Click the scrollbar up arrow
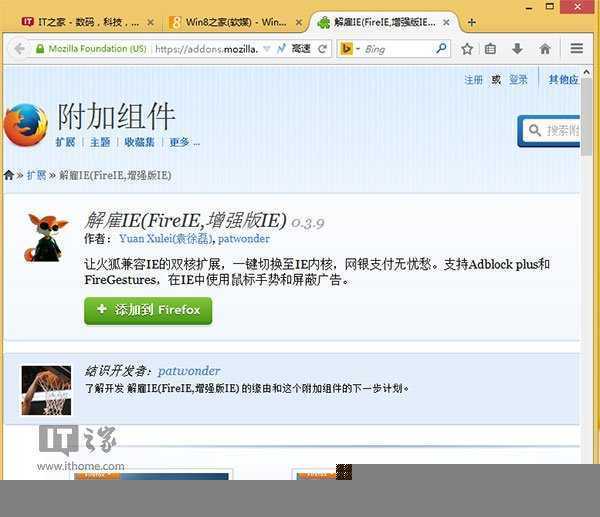Viewport: 600px width, 517px height. pyautogui.click(x=586, y=72)
